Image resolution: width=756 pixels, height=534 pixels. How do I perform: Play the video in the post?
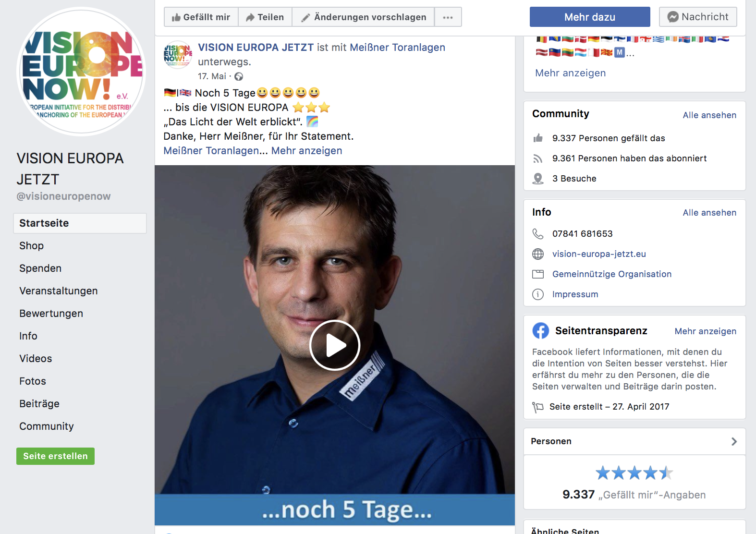tap(335, 345)
